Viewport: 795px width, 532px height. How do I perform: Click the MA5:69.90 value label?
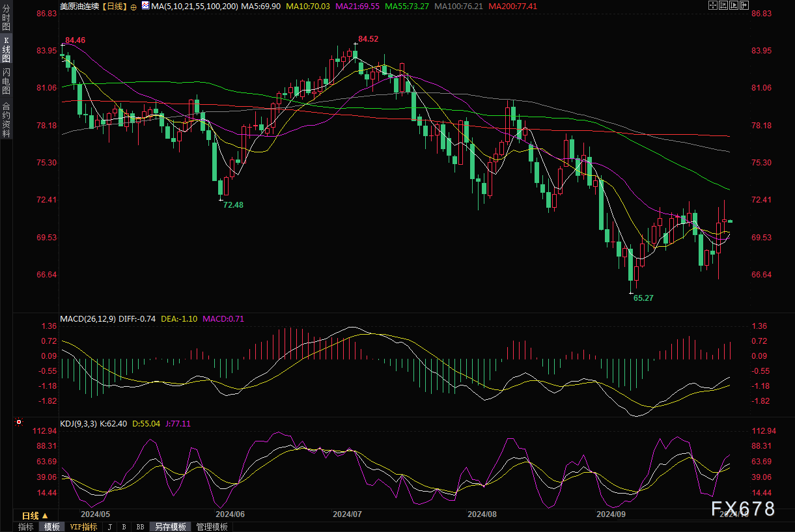tap(260, 6)
